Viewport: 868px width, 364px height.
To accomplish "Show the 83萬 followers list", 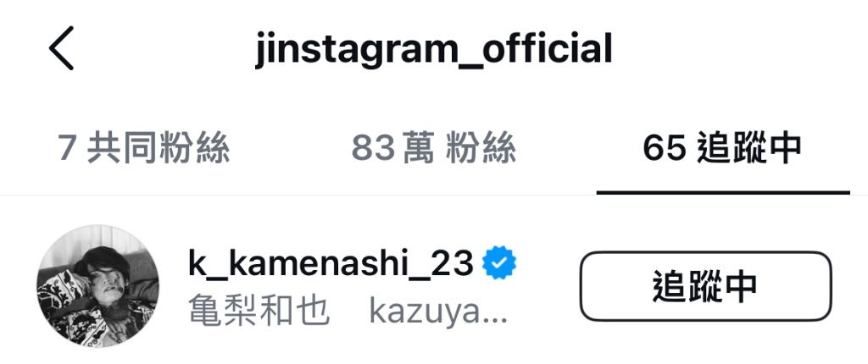I will 434,148.
